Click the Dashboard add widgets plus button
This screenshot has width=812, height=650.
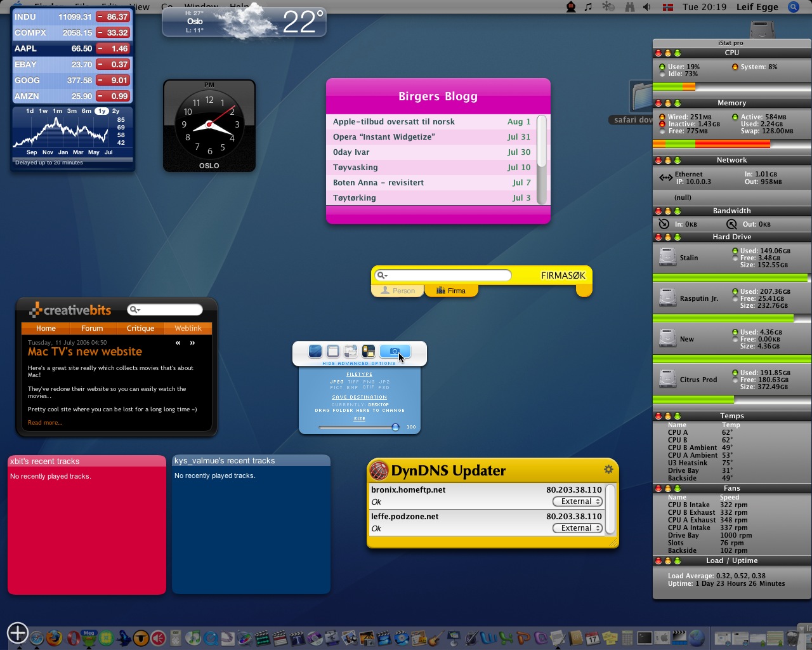tap(18, 632)
